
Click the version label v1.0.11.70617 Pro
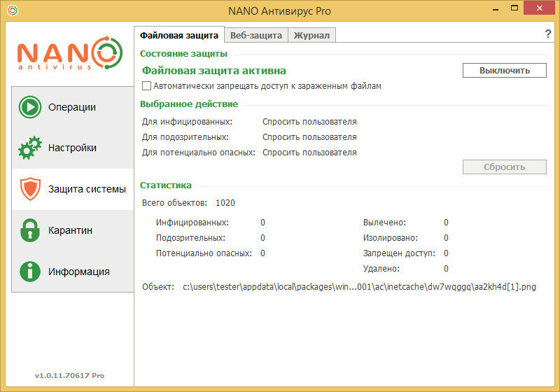click(69, 375)
